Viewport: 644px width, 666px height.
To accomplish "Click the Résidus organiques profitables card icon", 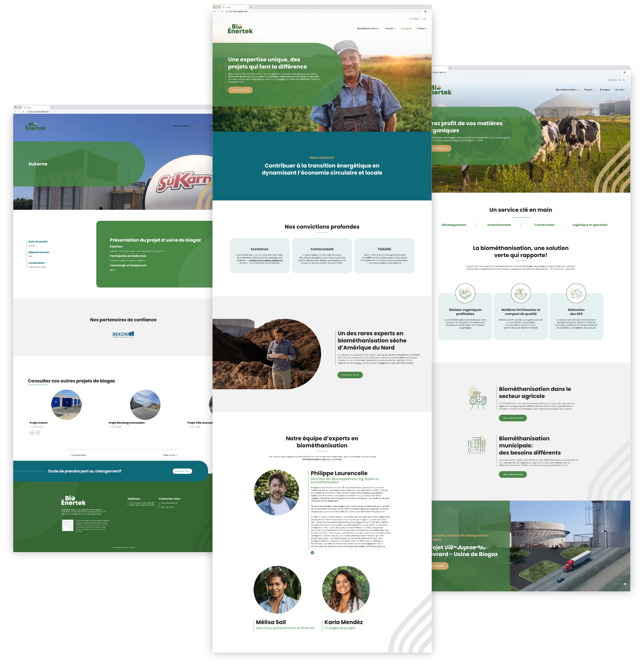I will click(x=465, y=293).
